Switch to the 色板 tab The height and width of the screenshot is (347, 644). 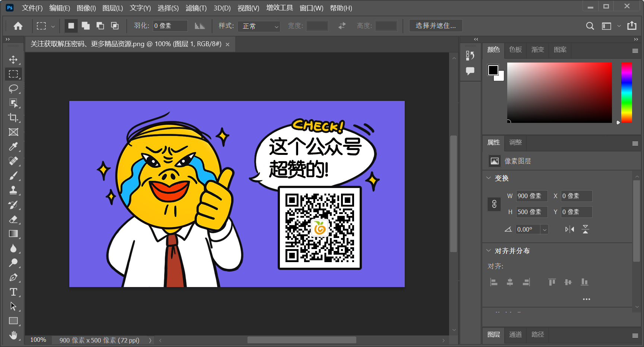(515, 50)
